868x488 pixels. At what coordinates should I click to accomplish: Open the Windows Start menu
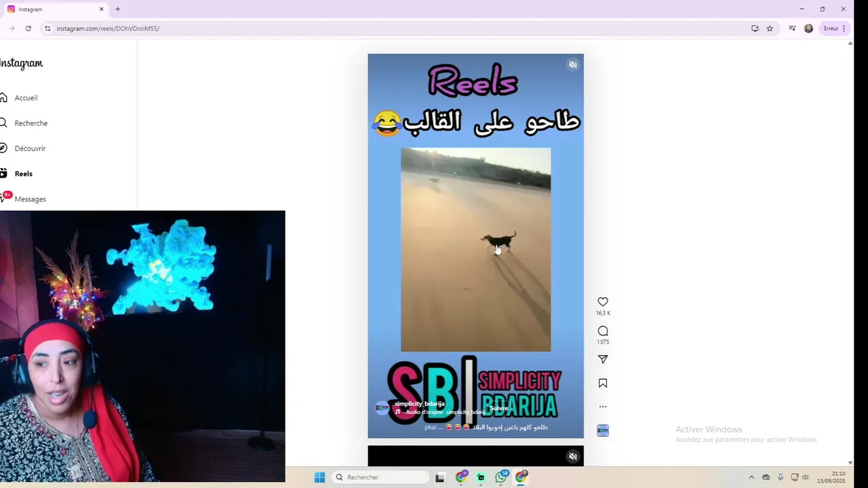point(319,477)
